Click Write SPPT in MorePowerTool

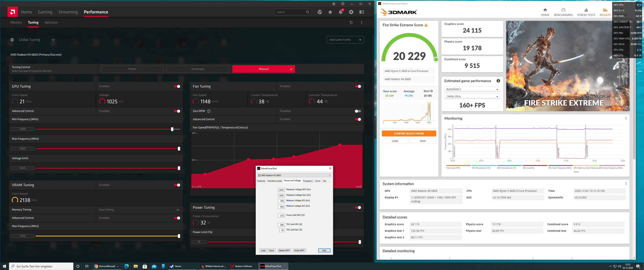(299, 250)
